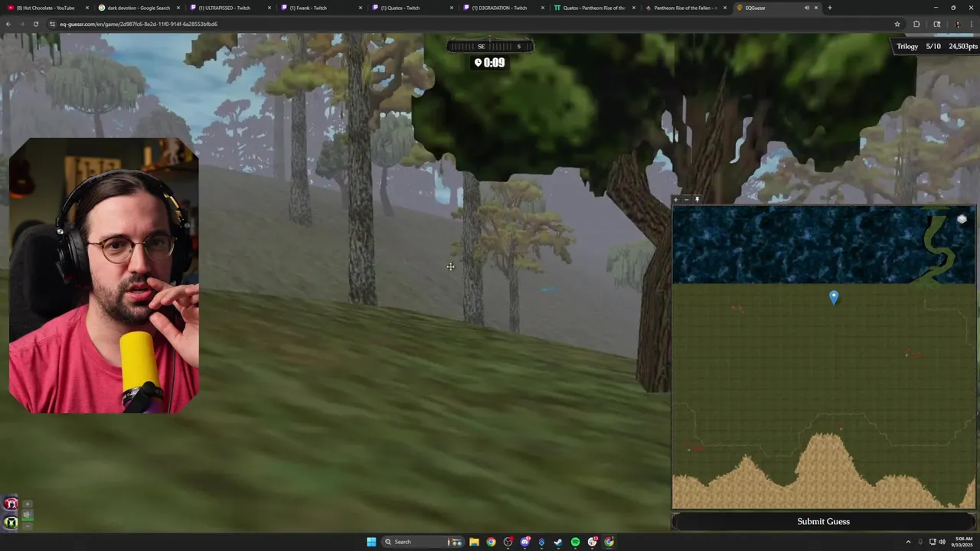Open Steam from the taskbar
Viewport: 980px width, 551px height.
pyautogui.click(x=558, y=542)
